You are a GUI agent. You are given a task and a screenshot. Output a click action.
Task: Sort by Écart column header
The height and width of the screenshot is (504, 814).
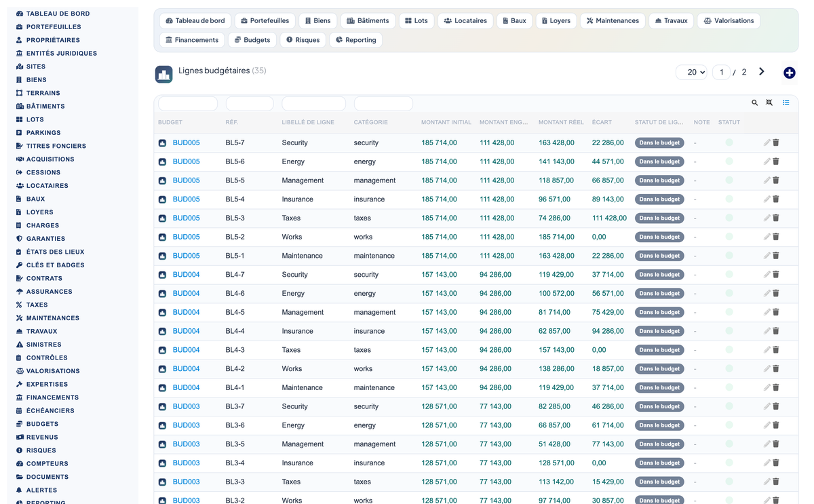tap(602, 123)
